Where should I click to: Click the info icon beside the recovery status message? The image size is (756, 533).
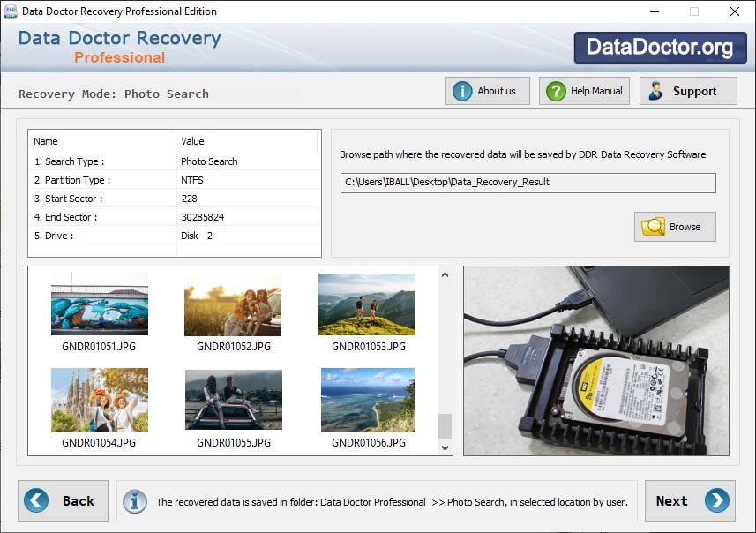pyautogui.click(x=134, y=501)
